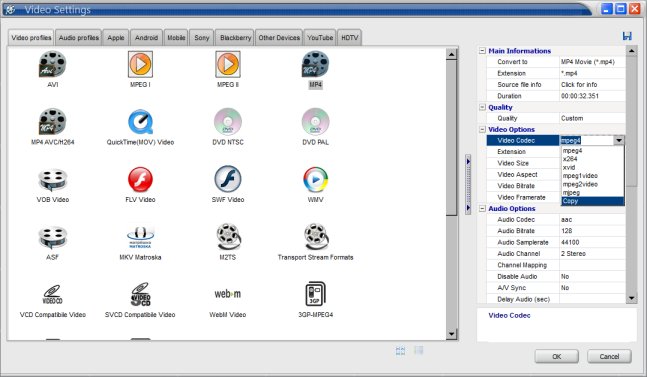Click the Cancel button
Screen dimensions: 647x377
click(x=609, y=356)
